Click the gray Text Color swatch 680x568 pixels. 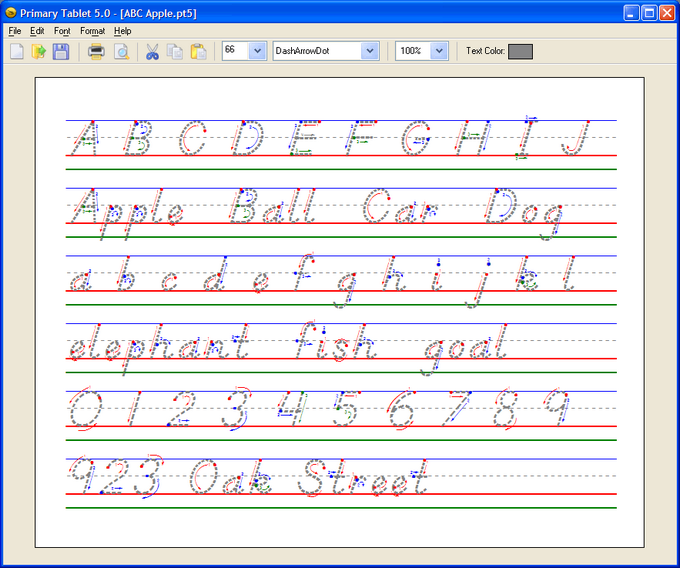tap(520, 51)
